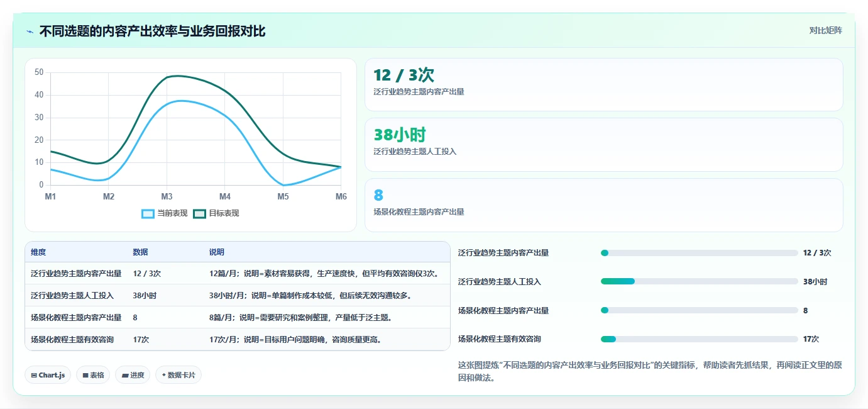Click the icon inside 数据卡片 chip
Screen dimensions: 868x409
[x=164, y=375]
